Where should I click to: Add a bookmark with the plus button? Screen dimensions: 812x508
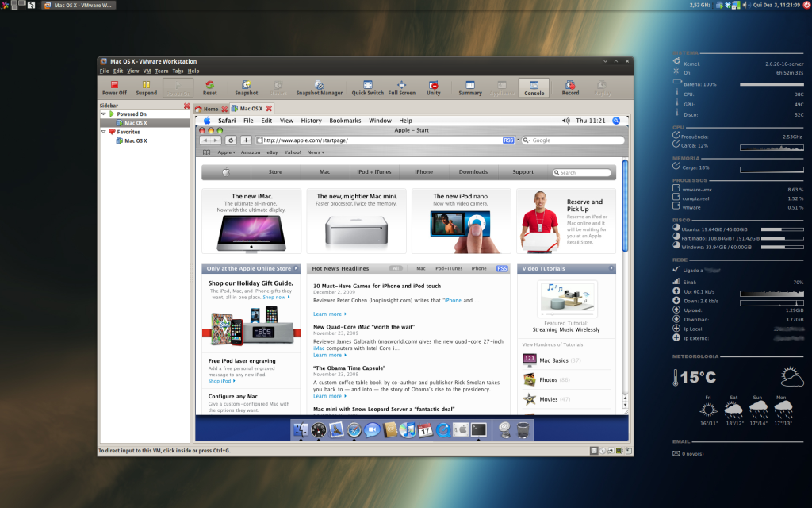click(x=246, y=140)
